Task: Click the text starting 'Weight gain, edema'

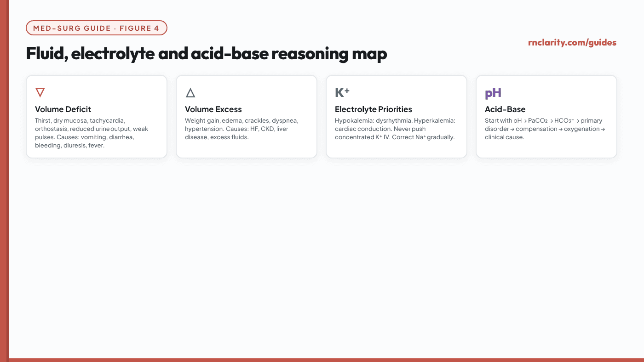Action: coord(241,129)
